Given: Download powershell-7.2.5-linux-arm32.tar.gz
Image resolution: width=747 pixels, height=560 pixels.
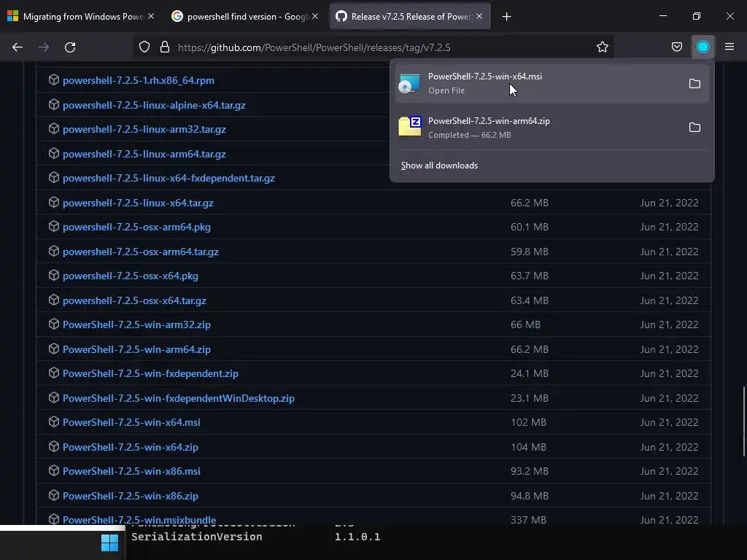Looking at the screenshot, I should 144,130.
